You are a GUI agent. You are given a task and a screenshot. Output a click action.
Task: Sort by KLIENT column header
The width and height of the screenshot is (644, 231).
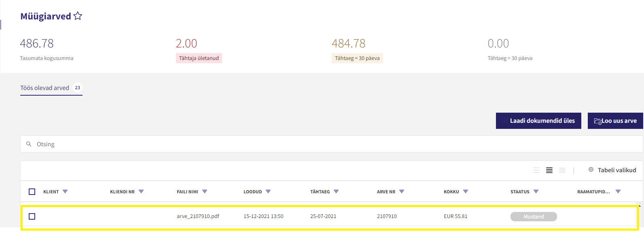tap(51, 192)
